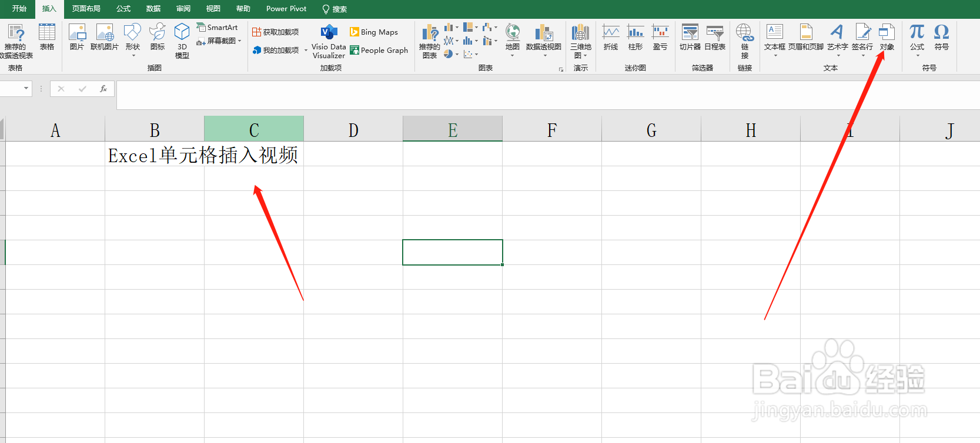
Task: Insert 页眉和页脚 header and footer
Action: [806, 37]
